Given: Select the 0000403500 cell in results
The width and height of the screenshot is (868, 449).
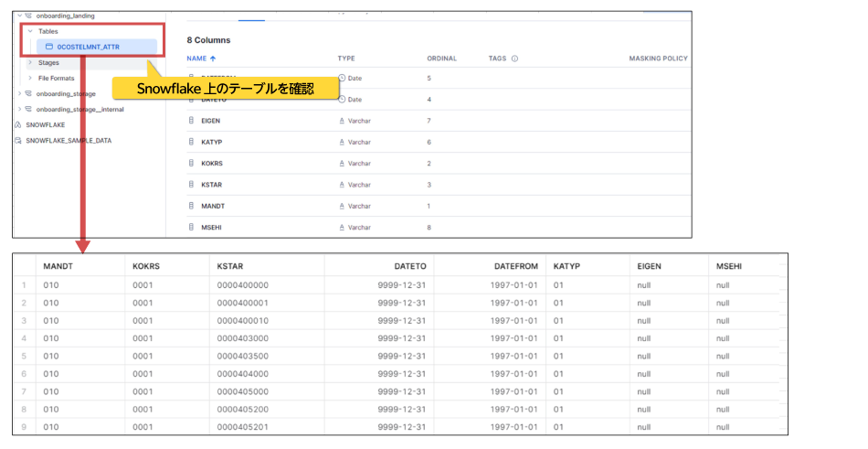Looking at the screenshot, I should click(242, 355).
